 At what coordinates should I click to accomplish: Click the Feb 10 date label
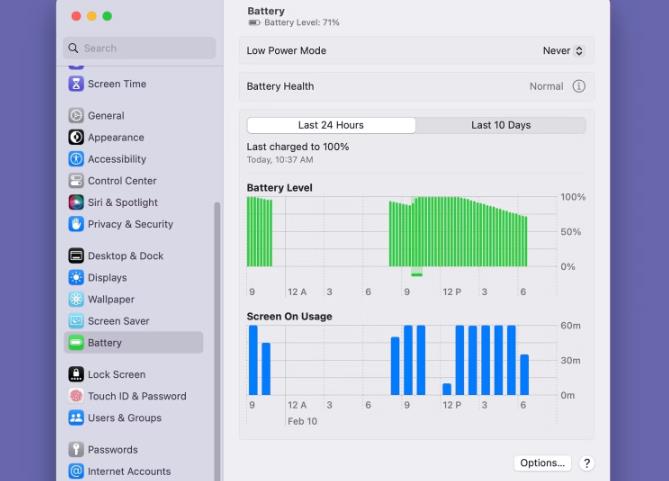pos(302,421)
